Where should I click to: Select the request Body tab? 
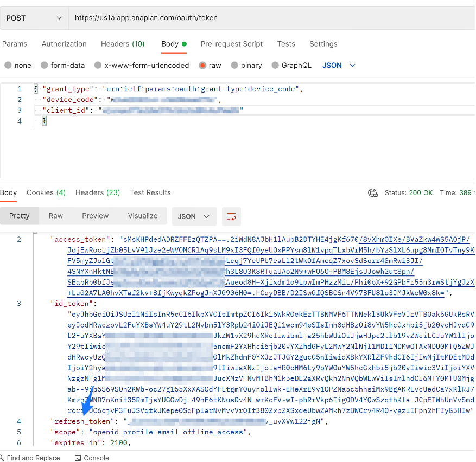click(x=174, y=44)
